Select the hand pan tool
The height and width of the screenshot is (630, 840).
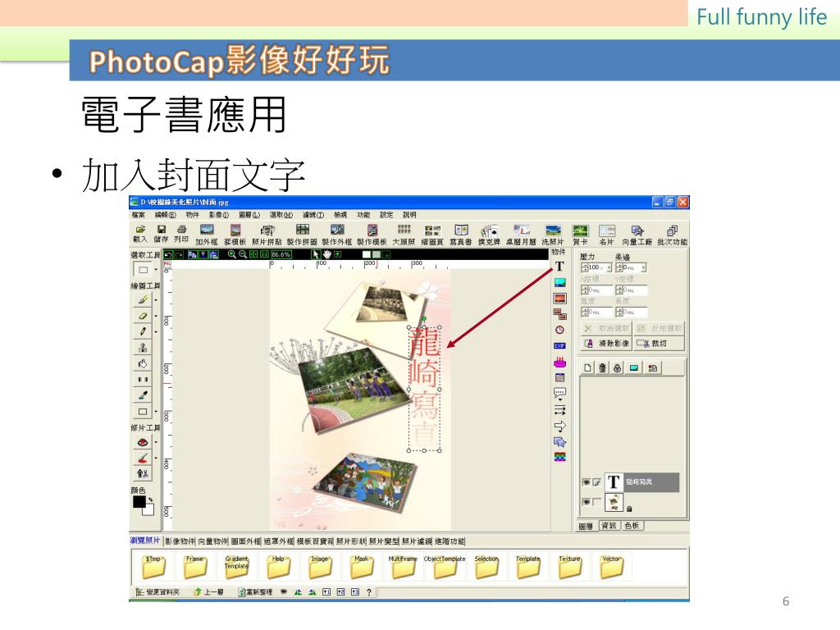pyautogui.click(x=326, y=254)
